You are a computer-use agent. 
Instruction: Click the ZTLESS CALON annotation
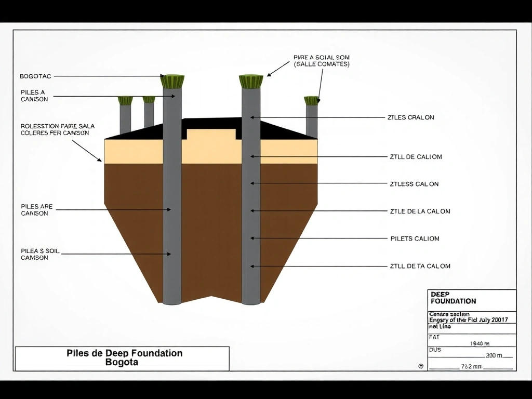tap(414, 184)
